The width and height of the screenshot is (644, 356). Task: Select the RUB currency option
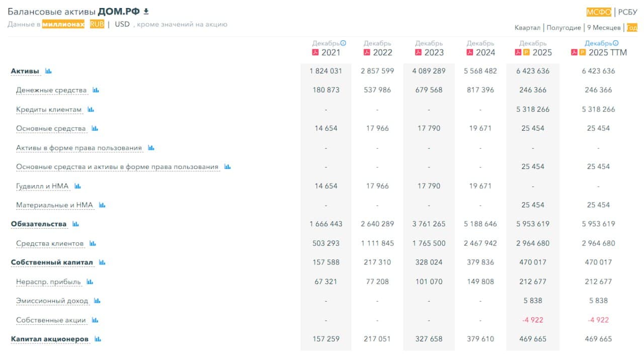pos(97,24)
